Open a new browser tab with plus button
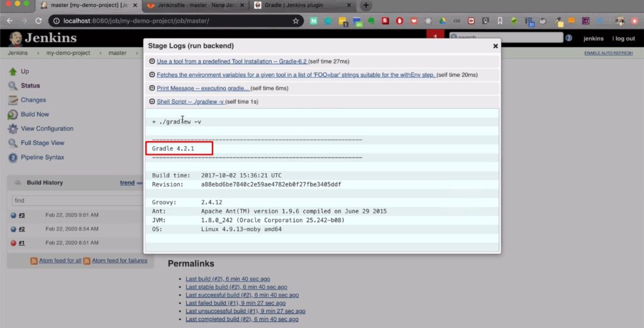 365,5
